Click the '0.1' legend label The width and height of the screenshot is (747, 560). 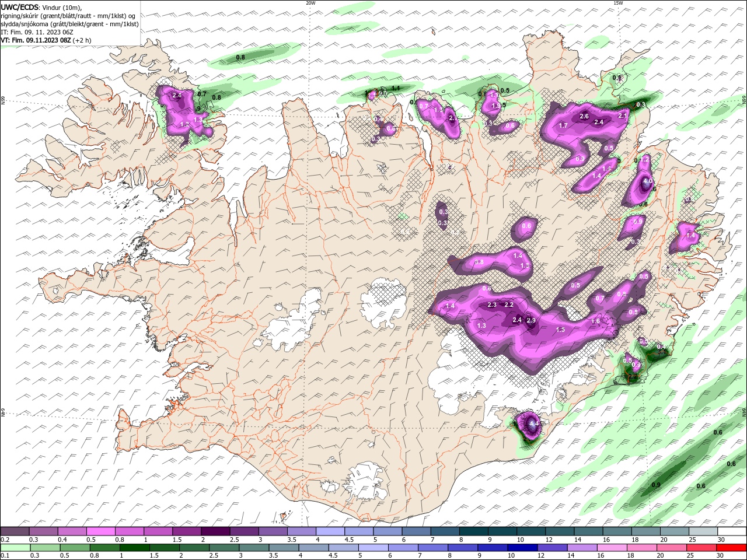tap(5, 555)
